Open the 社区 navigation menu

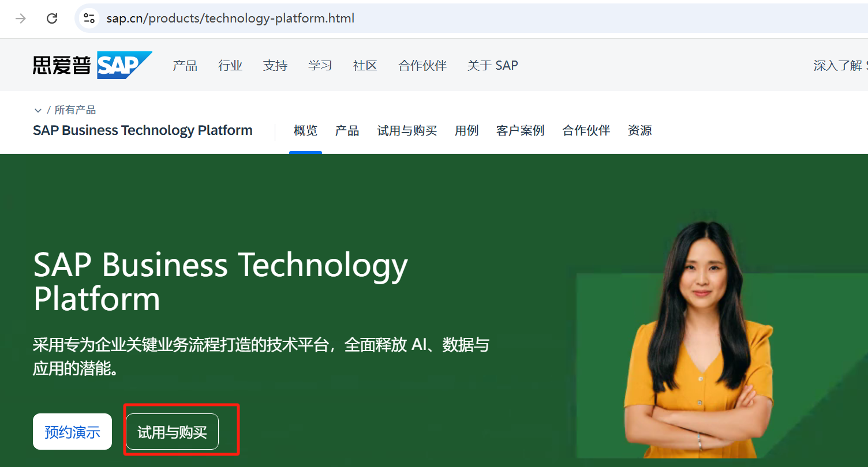point(365,66)
